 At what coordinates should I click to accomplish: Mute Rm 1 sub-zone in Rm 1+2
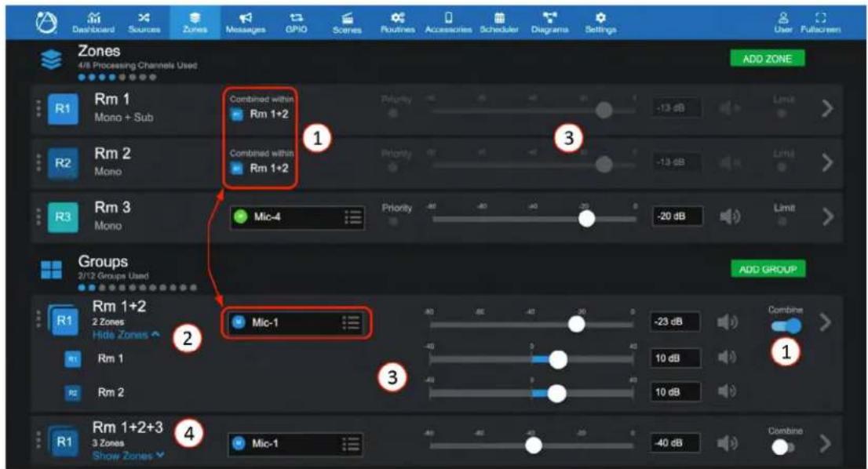tap(727, 358)
